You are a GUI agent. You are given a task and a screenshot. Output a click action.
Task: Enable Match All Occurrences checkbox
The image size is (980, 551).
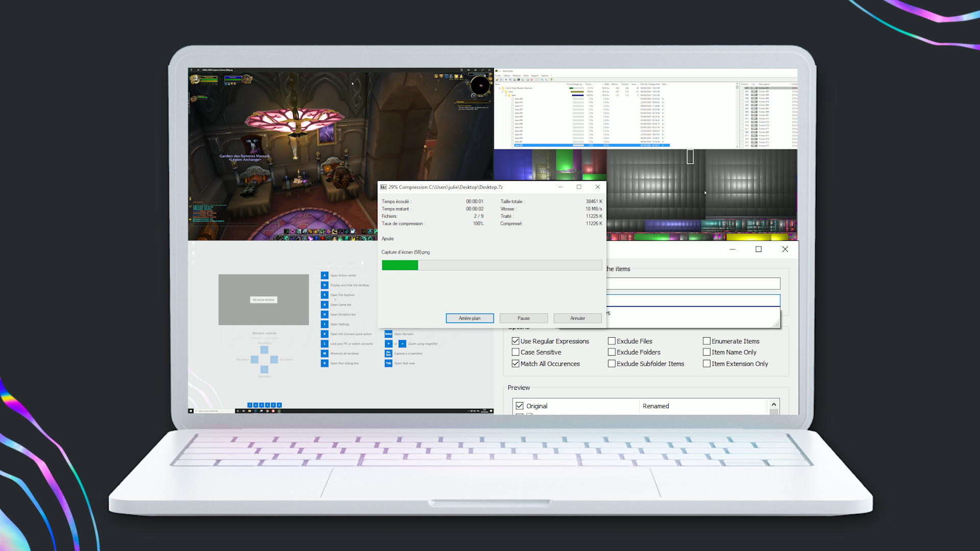point(515,363)
